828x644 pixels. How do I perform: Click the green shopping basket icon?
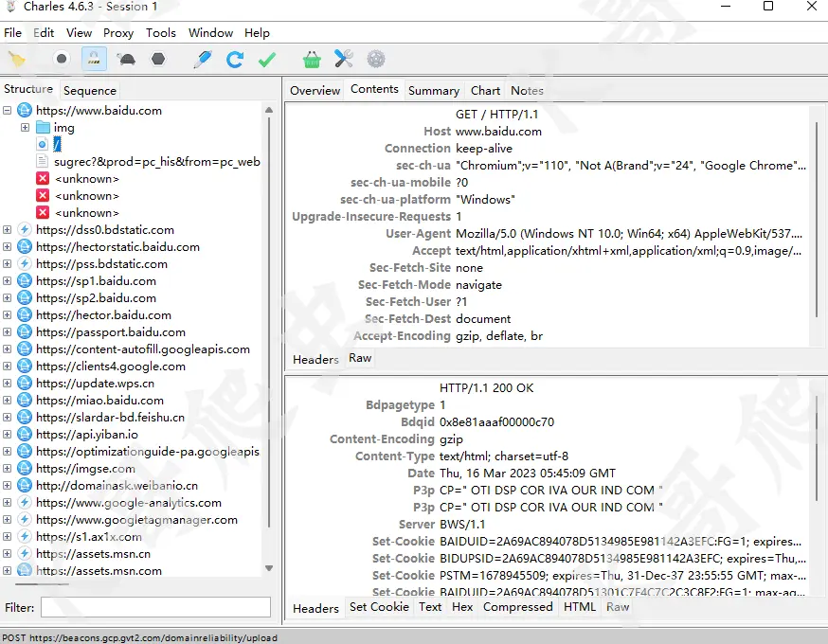pos(312,59)
